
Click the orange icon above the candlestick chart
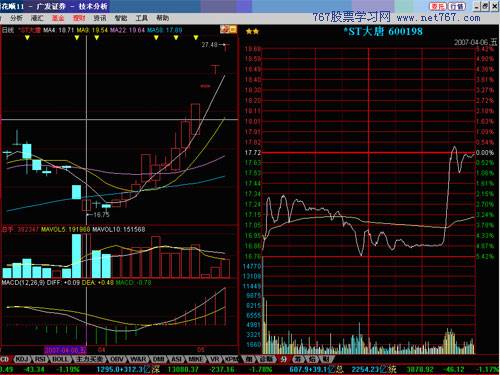228,30
